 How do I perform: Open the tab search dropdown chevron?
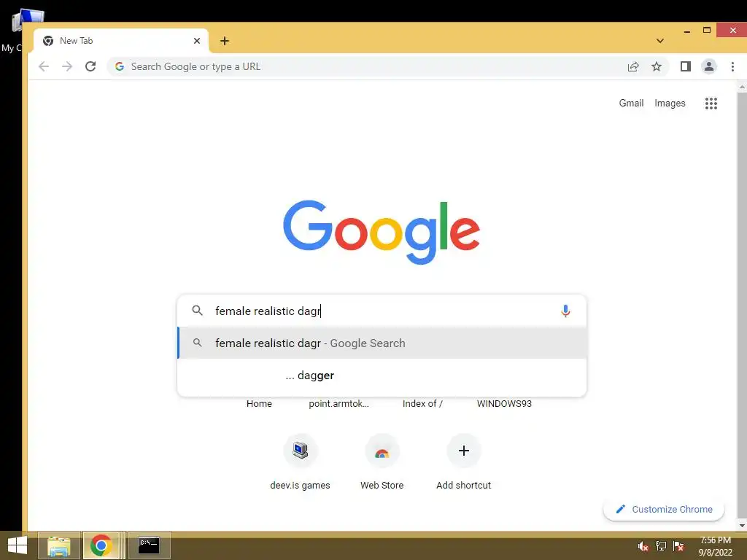click(x=659, y=41)
